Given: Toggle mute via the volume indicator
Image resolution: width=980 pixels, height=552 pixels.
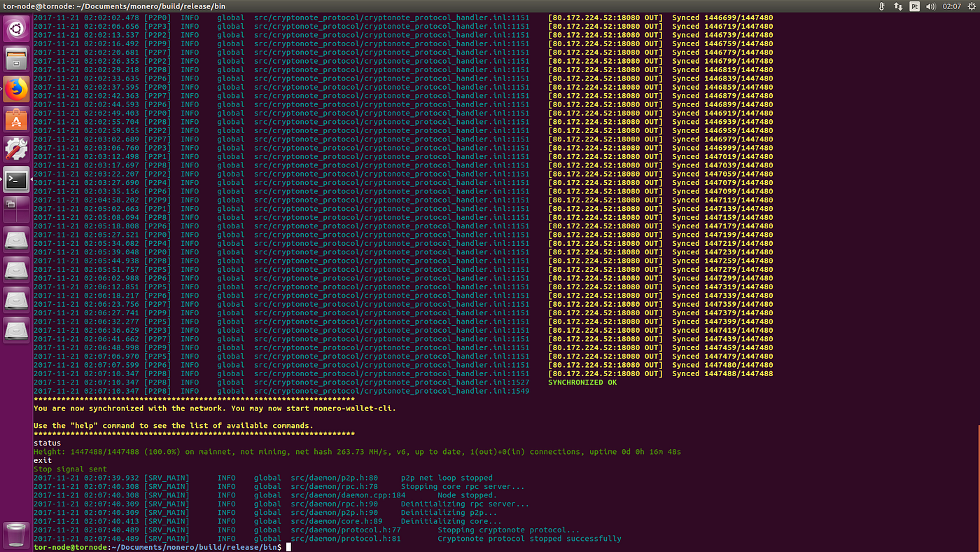Looking at the screenshot, I should (x=932, y=6).
